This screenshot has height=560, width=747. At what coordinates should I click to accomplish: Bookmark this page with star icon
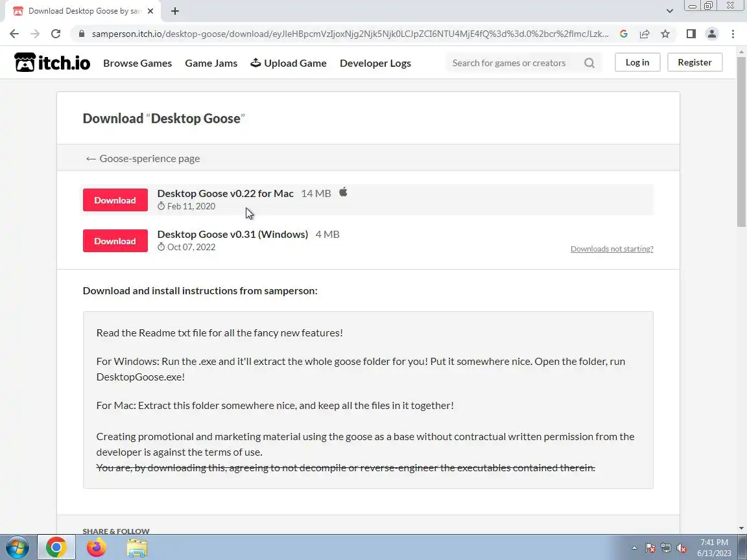tap(665, 34)
